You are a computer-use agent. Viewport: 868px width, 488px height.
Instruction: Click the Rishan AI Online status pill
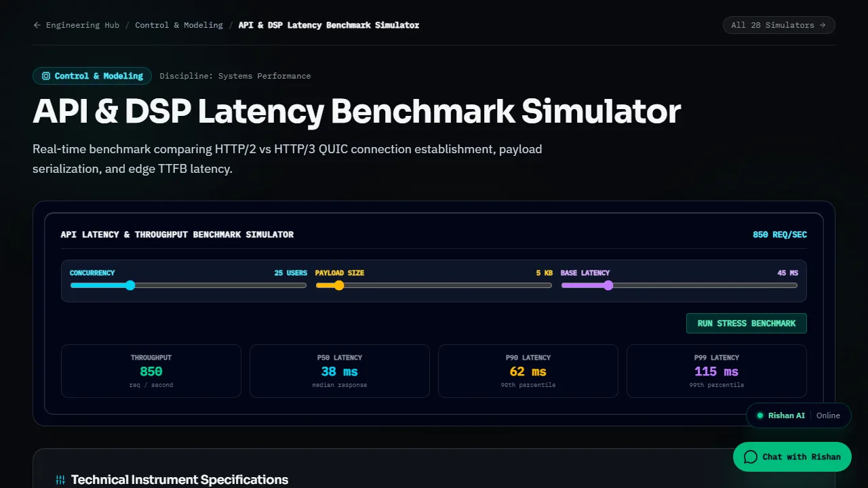pyautogui.click(x=799, y=415)
